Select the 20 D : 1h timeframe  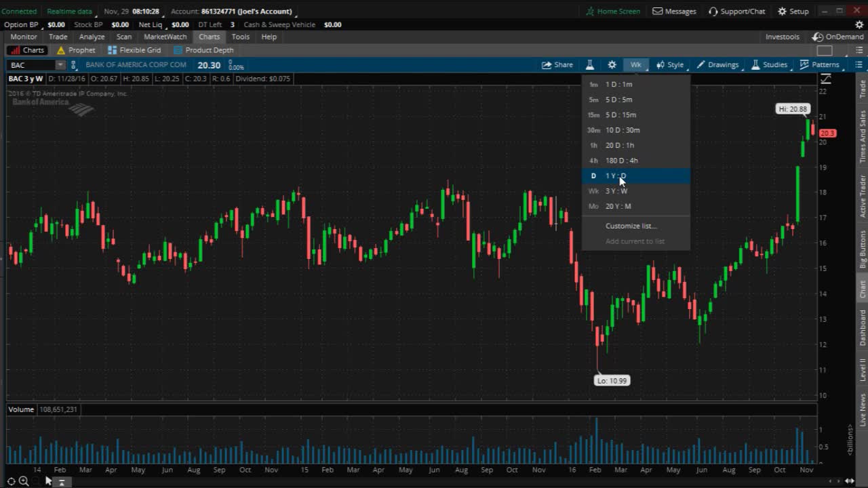[x=635, y=145]
